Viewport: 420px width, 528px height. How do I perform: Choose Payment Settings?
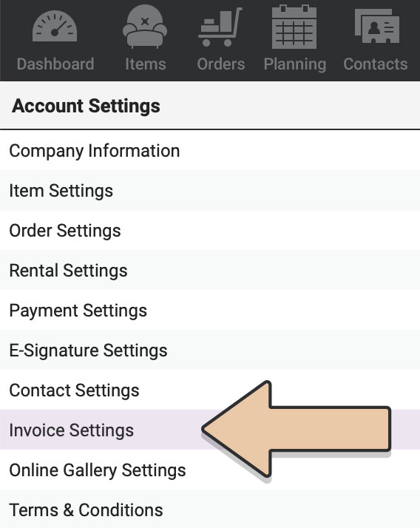(x=210, y=310)
